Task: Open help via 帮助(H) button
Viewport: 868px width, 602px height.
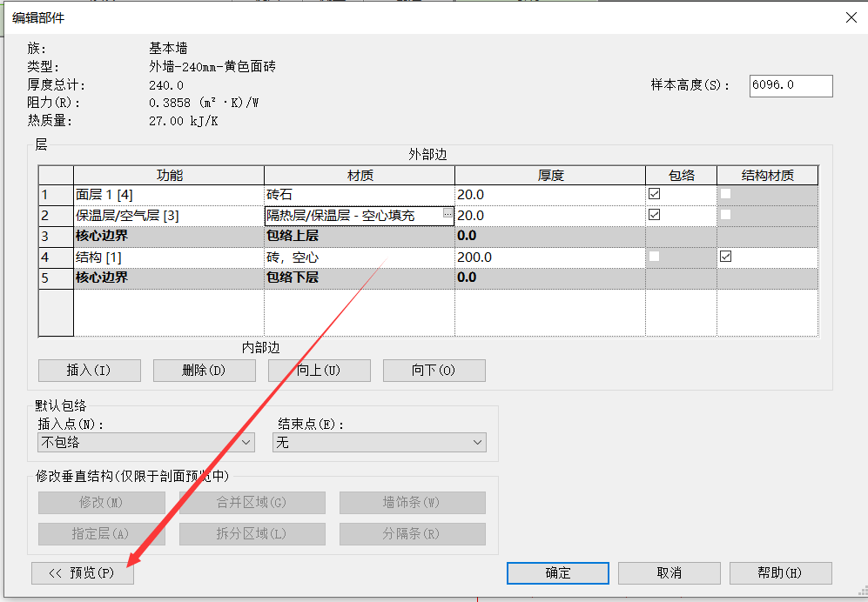Action: pyautogui.click(x=780, y=572)
